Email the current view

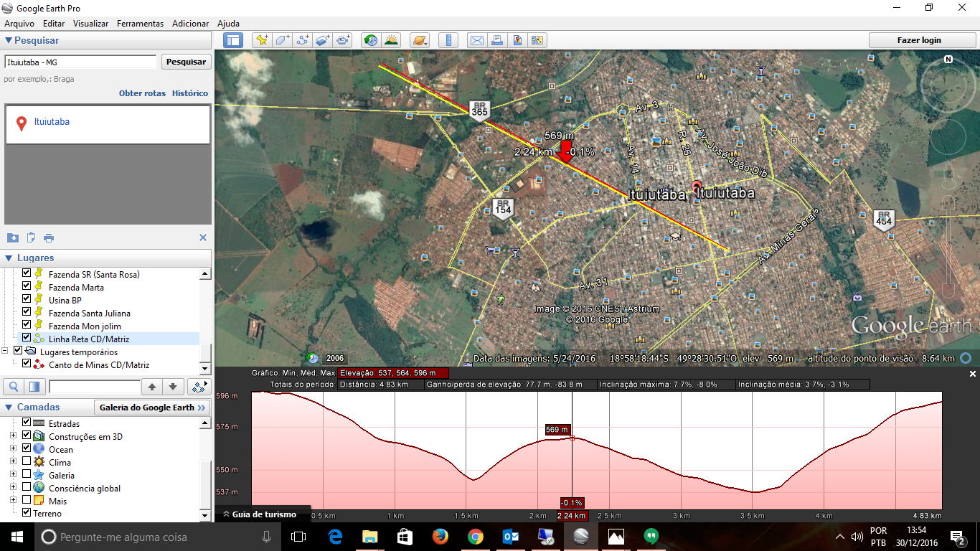click(476, 40)
